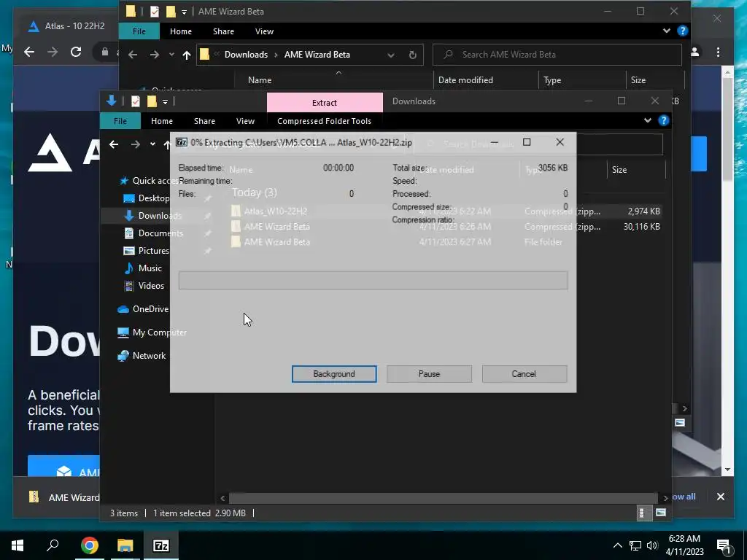Close the Chrome downloads bar
The width and height of the screenshot is (747, 560).
720,497
